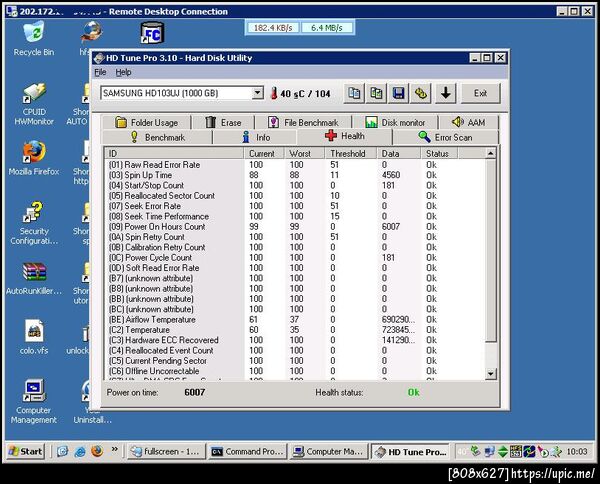Select the (03) Spin Up Time row
Image resolution: width=600 pixels, height=484 pixels.
coord(295,175)
